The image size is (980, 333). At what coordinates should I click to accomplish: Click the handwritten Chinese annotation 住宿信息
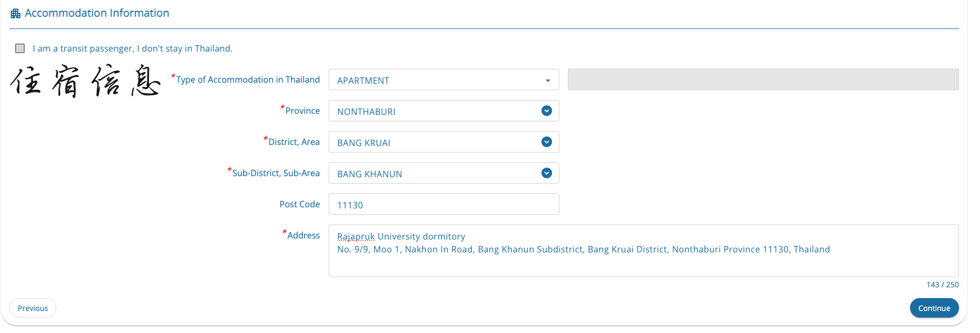85,81
